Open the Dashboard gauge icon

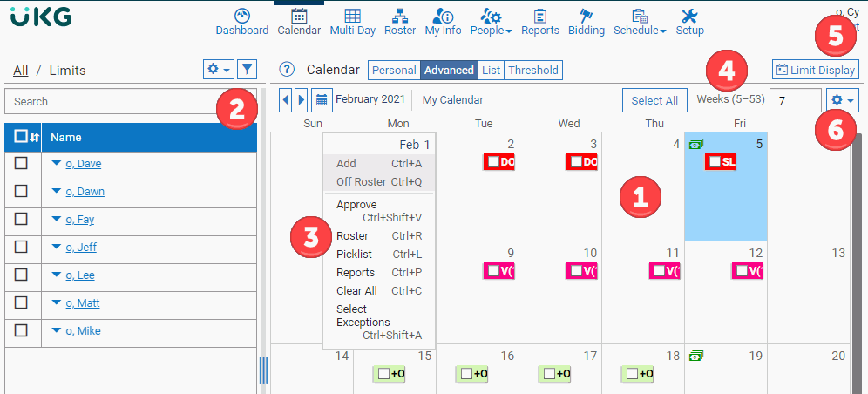click(x=241, y=17)
